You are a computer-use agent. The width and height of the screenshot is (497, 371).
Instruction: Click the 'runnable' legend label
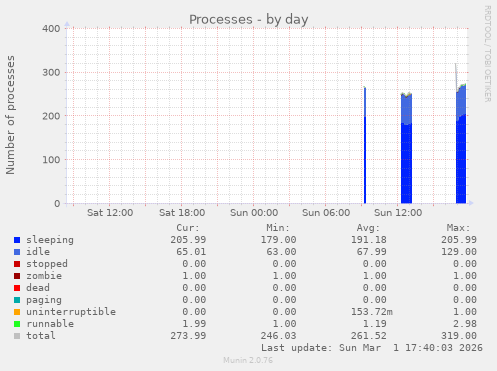[50, 324]
